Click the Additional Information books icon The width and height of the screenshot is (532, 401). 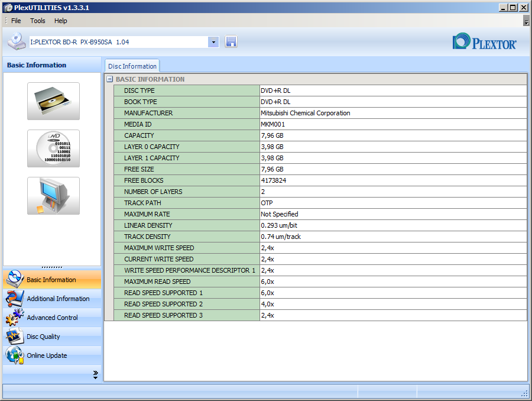pos(15,299)
